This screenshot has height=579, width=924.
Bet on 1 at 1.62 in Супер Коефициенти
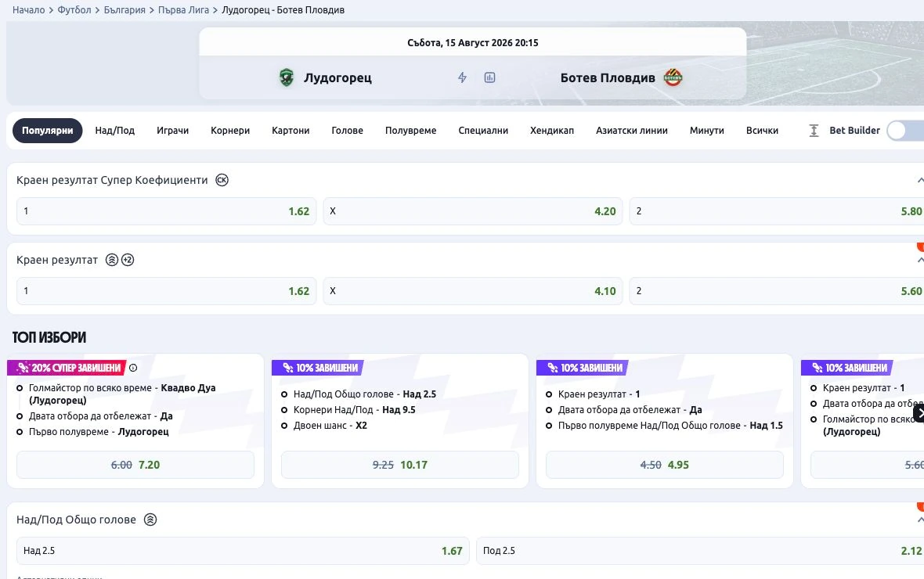click(x=166, y=211)
